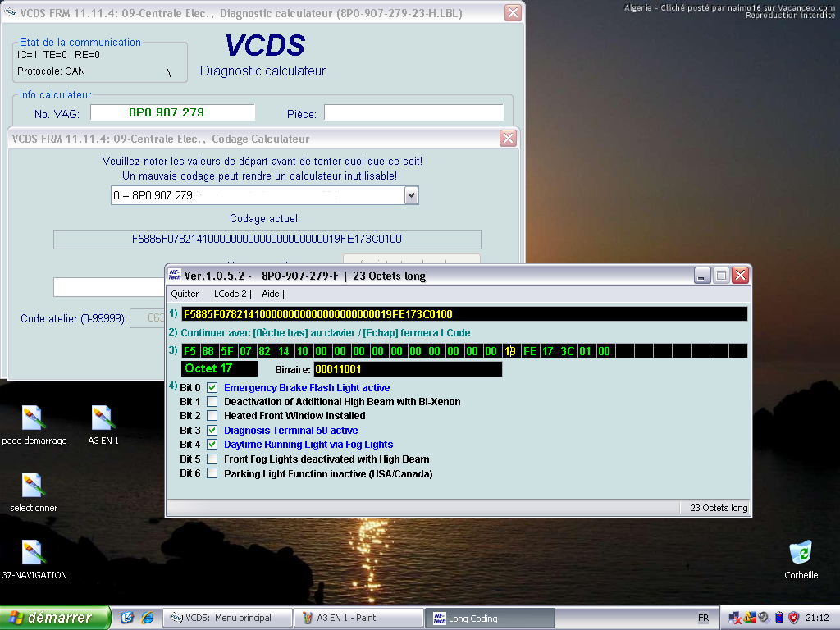Select byte cell F5 in octet row
Viewport: 840px width, 630px height.
[x=190, y=351]
